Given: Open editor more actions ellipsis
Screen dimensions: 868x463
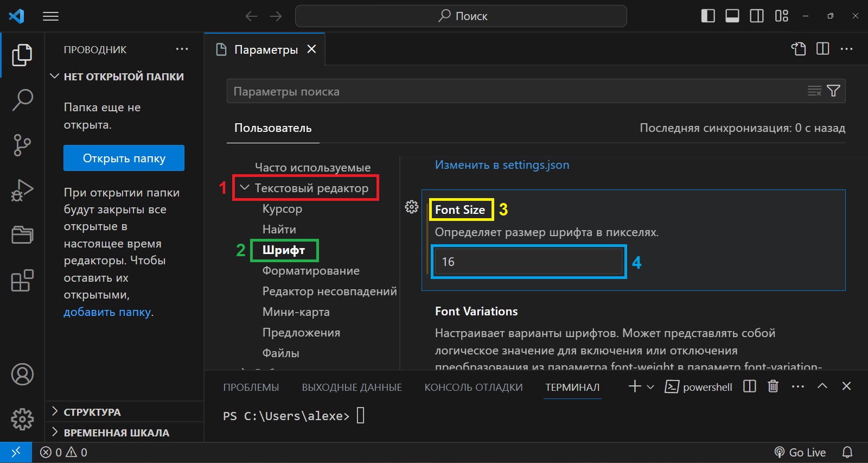Looking at the screenshot, I should click(x=846, y=49).
